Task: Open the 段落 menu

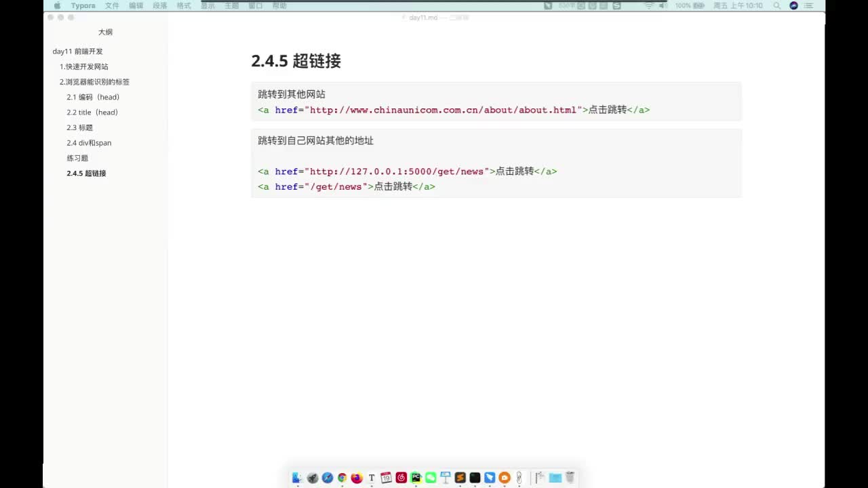Action: pyautogui.click(x=160, y=5)
